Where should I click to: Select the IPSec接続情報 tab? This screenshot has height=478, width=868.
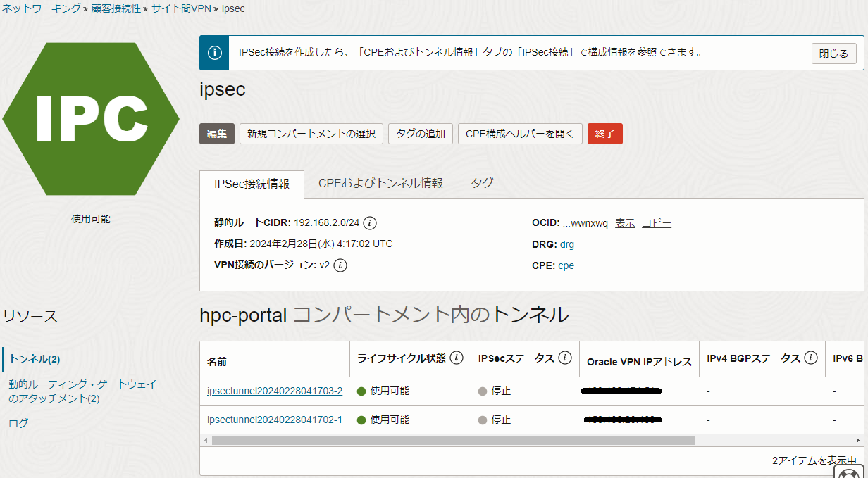[252, 184]
